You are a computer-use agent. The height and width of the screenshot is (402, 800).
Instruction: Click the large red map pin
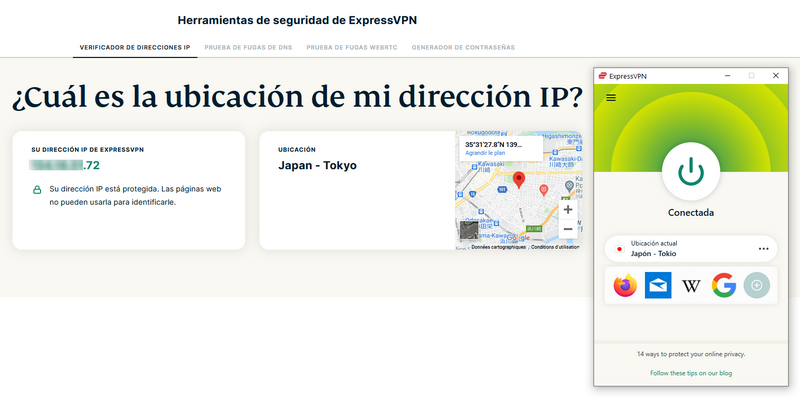(519, 180)
